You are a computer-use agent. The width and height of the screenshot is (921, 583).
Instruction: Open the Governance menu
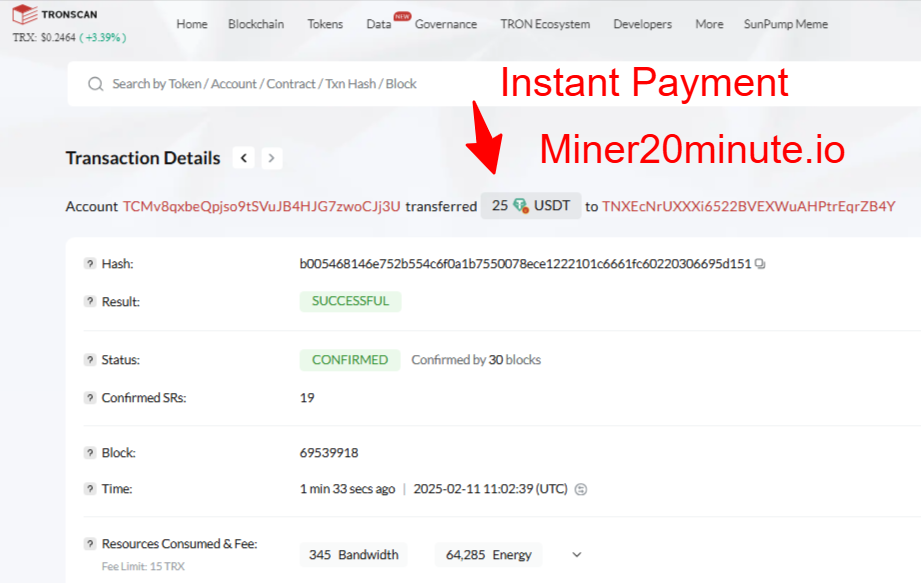[x=446, y=24]
